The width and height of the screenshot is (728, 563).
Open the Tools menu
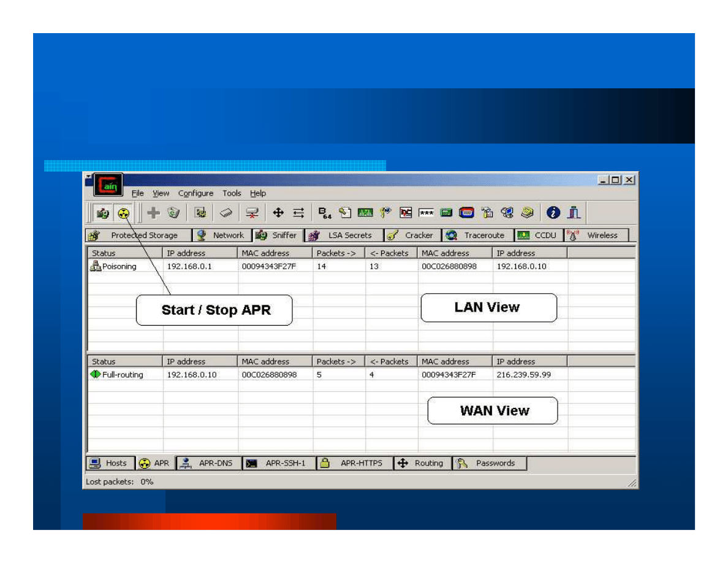pyautogui.click(x=232, y=193)
